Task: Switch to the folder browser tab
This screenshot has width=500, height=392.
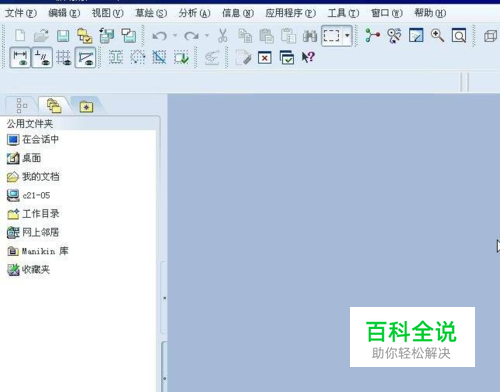Action: 54,106
